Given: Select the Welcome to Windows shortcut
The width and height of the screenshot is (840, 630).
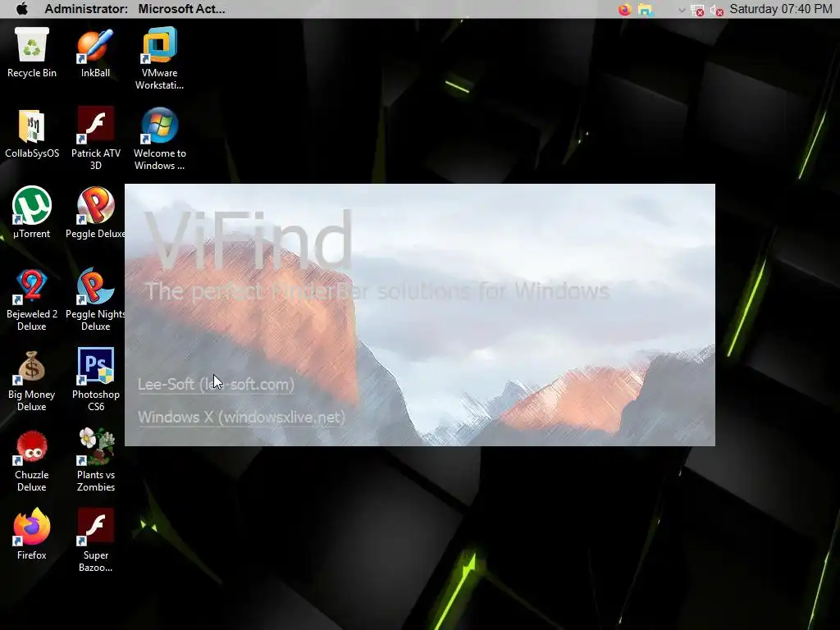Looking at the screenshot, I should tap(160, 138).
